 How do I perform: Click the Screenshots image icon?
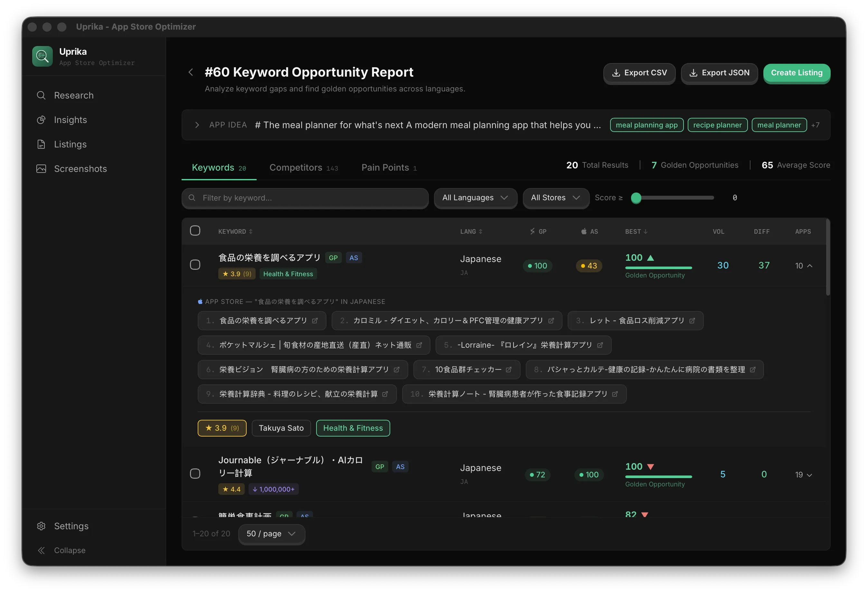point(41,169)
